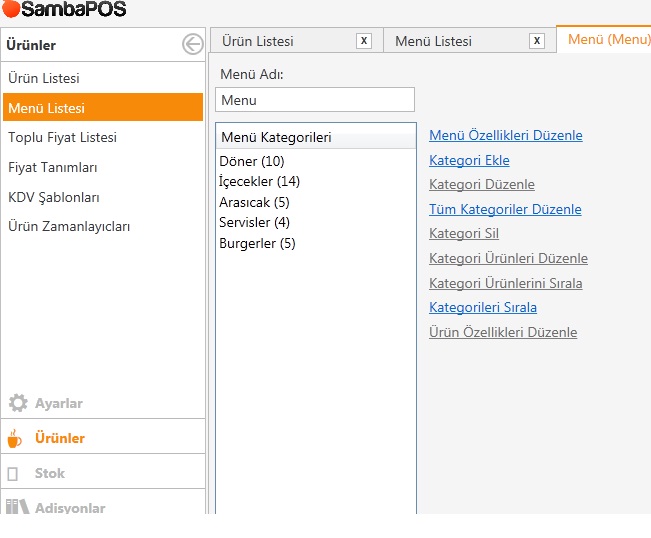
Task: Select the Döner (10) category
Action: [252, 161]
